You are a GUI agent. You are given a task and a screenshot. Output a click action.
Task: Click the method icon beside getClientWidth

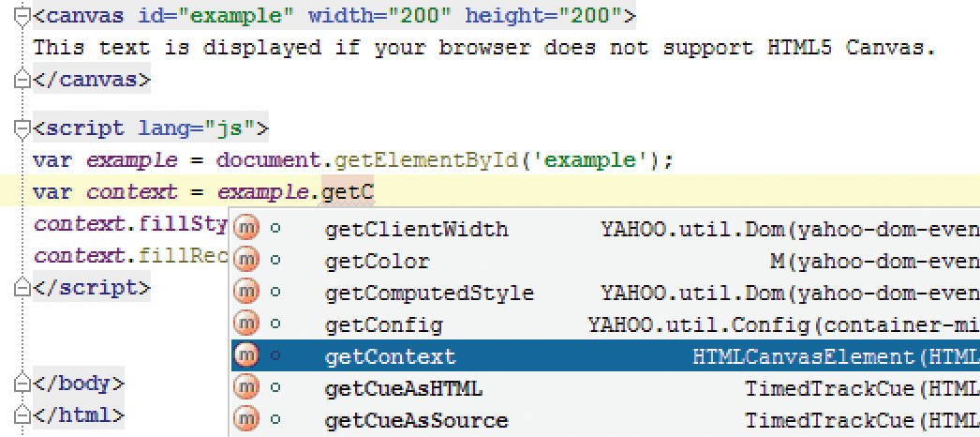[245, 230]
